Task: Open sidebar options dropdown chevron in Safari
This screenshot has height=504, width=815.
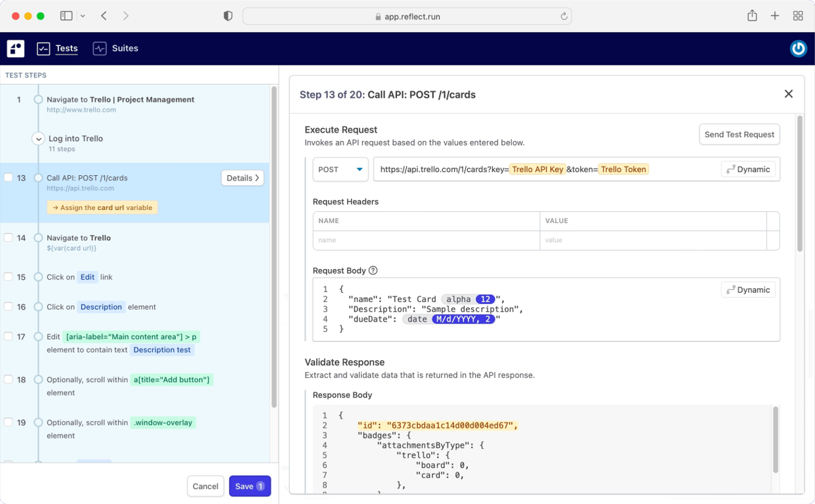Action: [83, 16]
